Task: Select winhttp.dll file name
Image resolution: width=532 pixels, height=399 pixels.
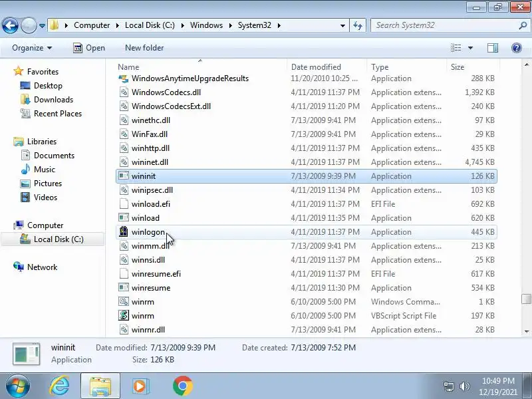Action: coord(150,148)
